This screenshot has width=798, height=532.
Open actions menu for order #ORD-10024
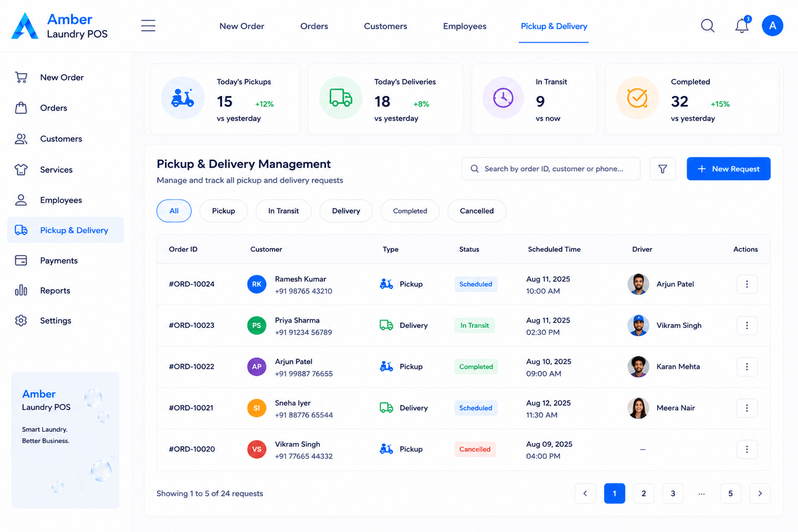[x=747, y=284]
